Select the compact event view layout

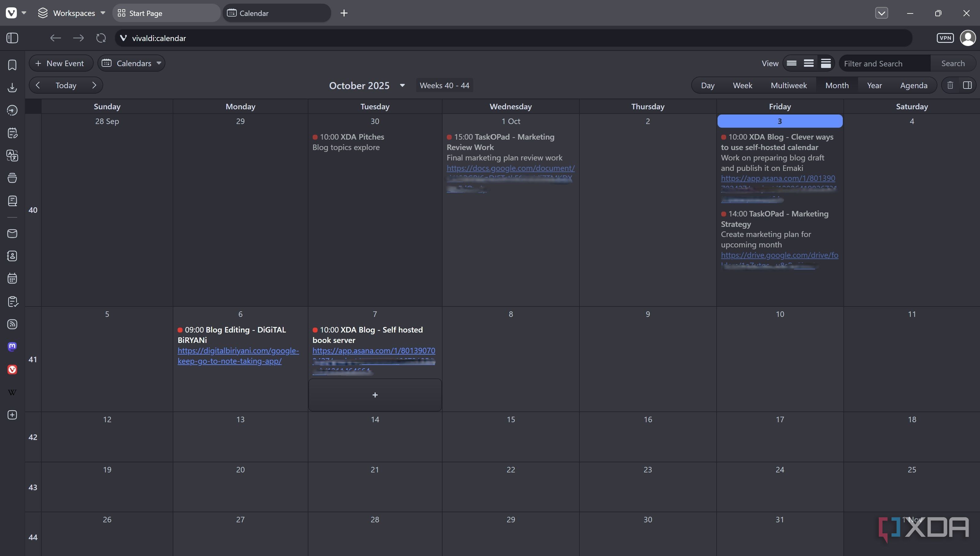809,63
